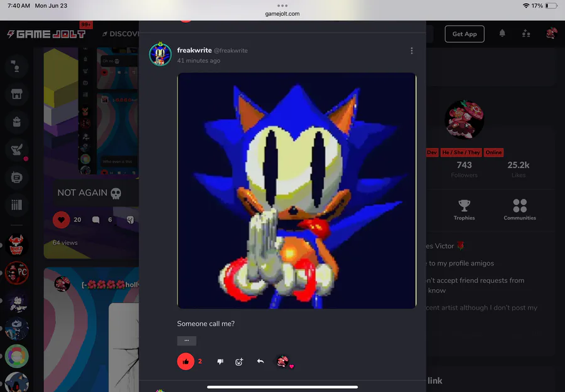
Task: Open the store icon in left sidebar
Action: 16,94
